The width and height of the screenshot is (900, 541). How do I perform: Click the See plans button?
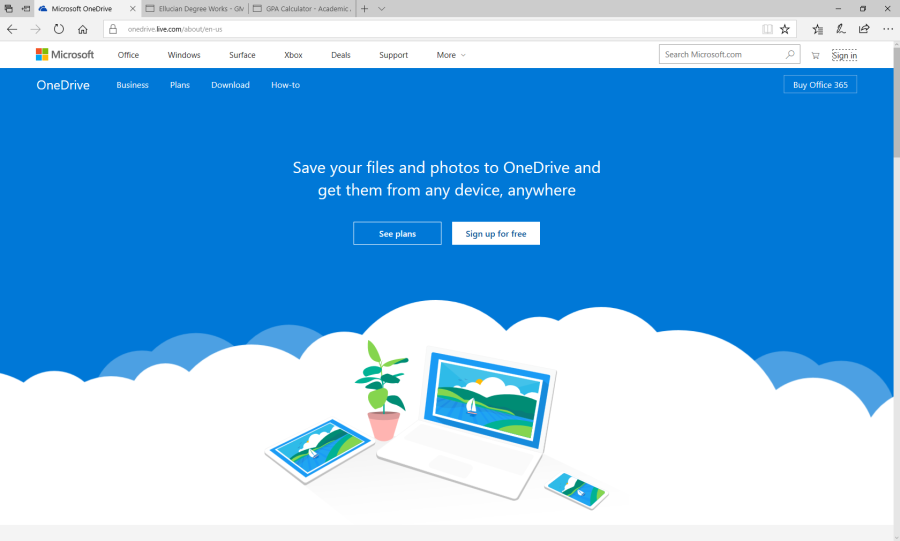[x=397, y=233]
